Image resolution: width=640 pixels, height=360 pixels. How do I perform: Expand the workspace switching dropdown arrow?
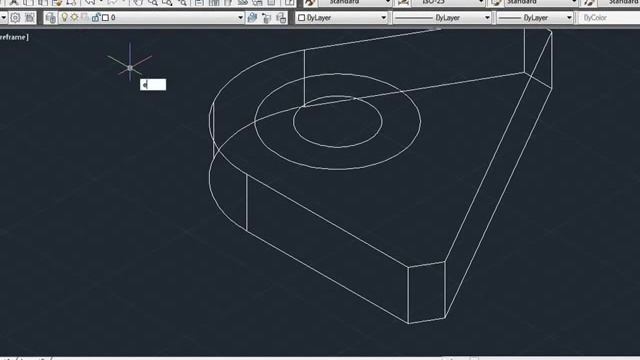[x=3, y=18]
